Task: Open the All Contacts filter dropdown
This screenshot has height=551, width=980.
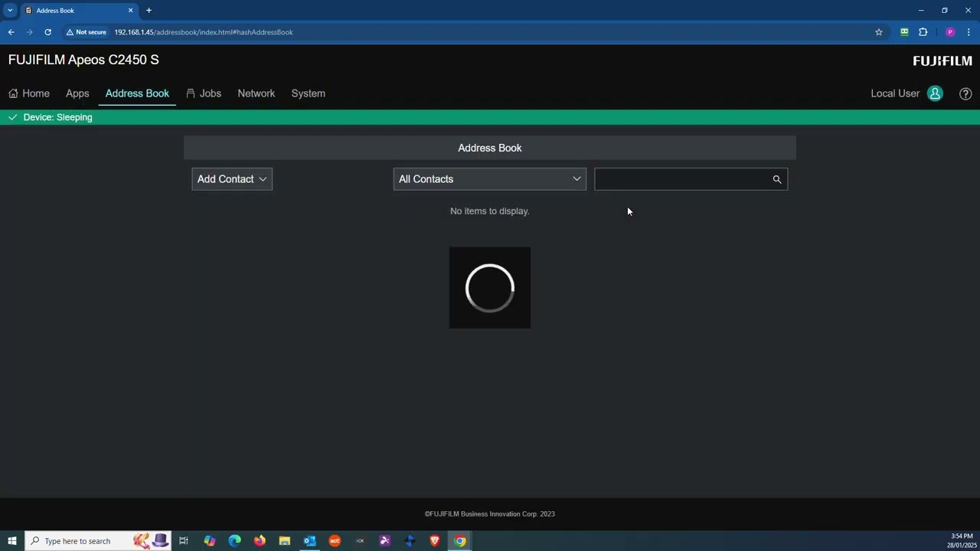Action: coord(489,179)
